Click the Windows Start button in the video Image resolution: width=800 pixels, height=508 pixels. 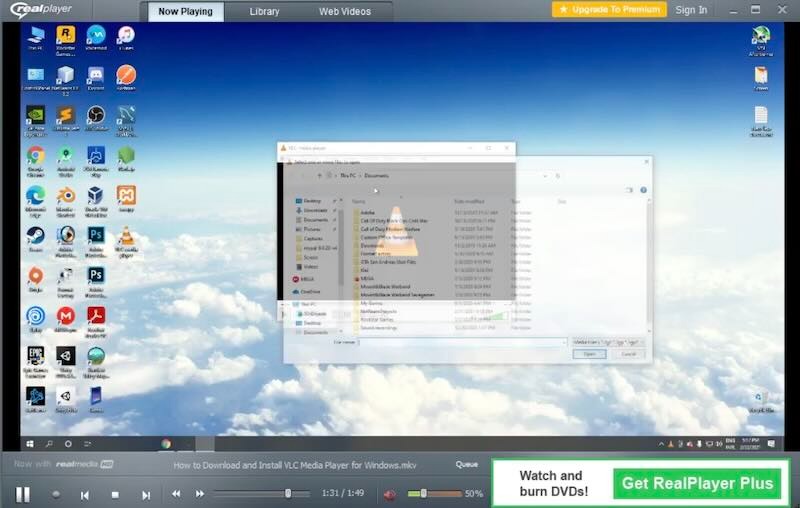(30, 444)
